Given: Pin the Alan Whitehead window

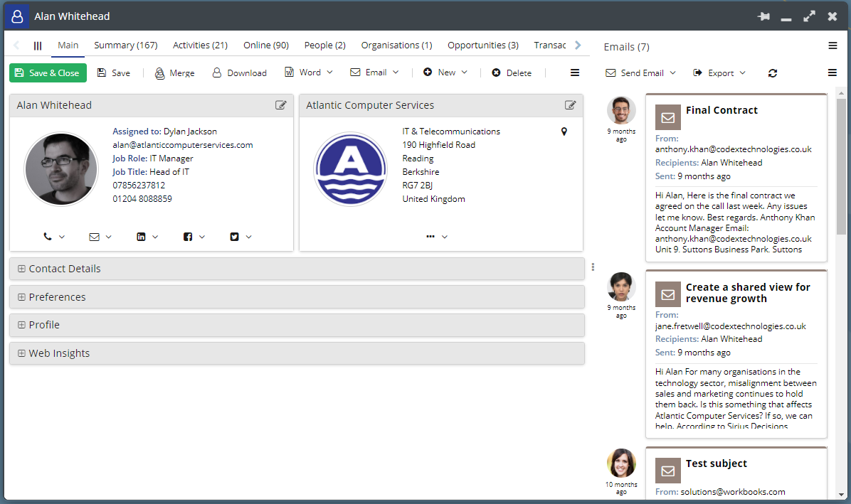Looking at the screenshot, I should pos(763,16).
